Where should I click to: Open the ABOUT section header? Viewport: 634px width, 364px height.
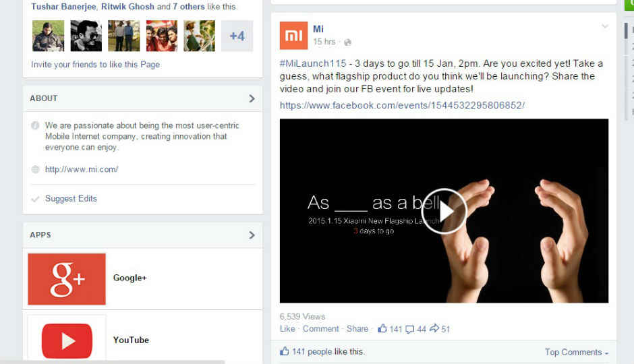click(143, 98)
